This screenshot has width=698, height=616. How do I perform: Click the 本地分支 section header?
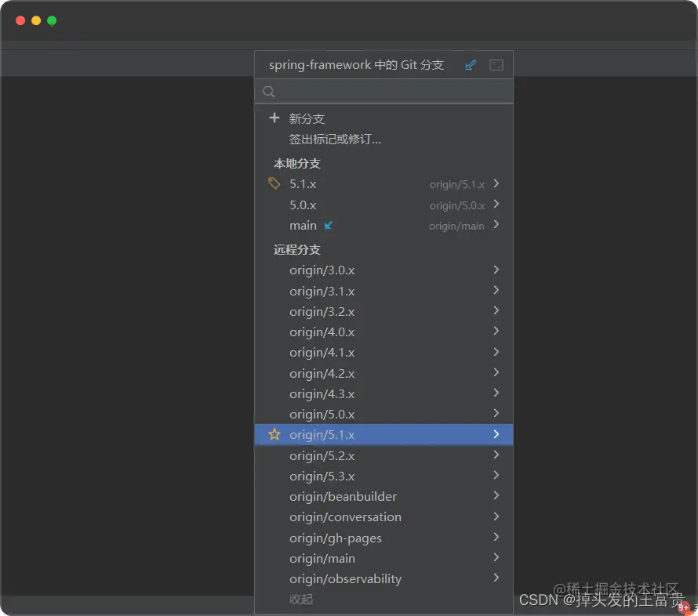pyautogui.click(x=297, y=164)
